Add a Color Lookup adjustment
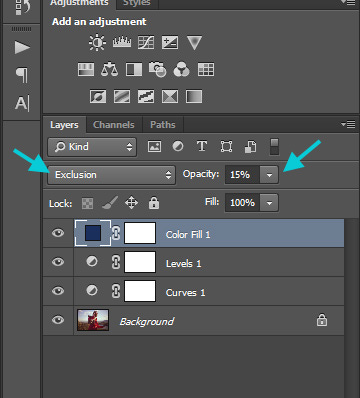360x398 pixels. [x=206, y=70]
